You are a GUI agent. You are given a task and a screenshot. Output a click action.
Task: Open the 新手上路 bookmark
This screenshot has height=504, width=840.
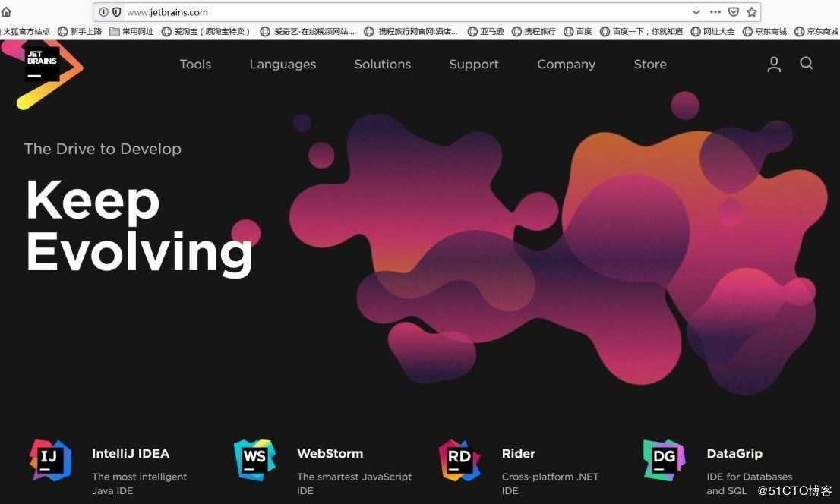pyautogui.click(x=80, y=32)
